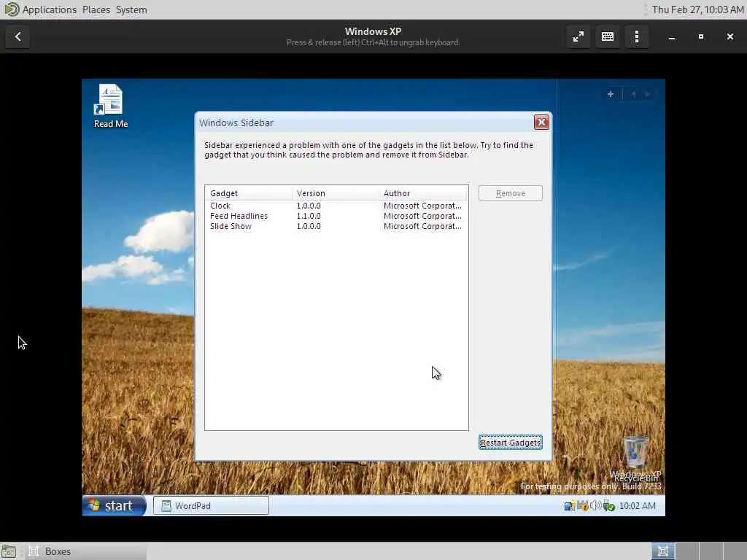Click the Restart Gadgets button
Image resolution: width=747 pixels, height=560 pixels.
(x=510, y=443)
